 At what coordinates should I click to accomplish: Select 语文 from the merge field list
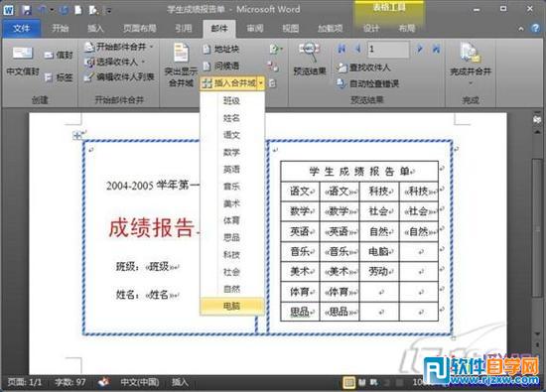tap(231, 135)
